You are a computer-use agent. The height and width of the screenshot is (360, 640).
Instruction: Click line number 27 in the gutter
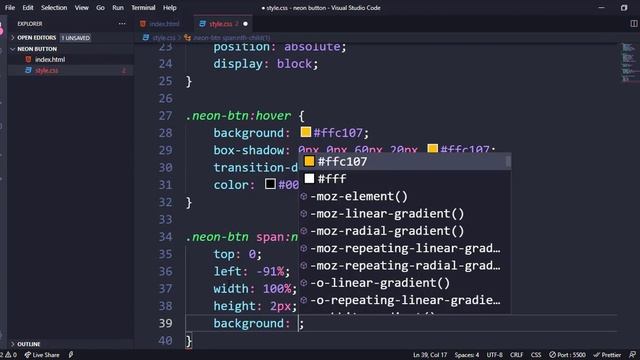165,116
